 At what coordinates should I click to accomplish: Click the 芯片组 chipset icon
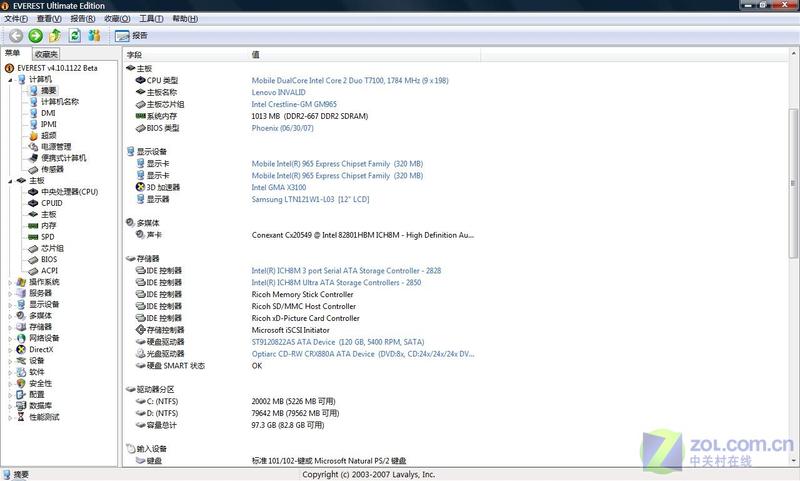33,248
